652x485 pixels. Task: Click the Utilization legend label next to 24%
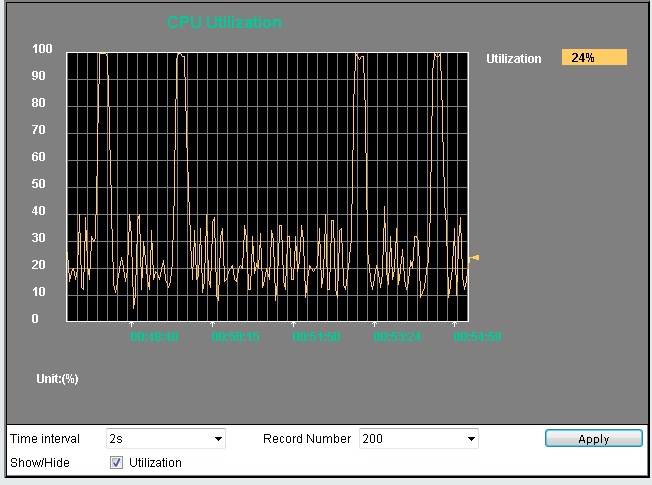coord(513,59)
